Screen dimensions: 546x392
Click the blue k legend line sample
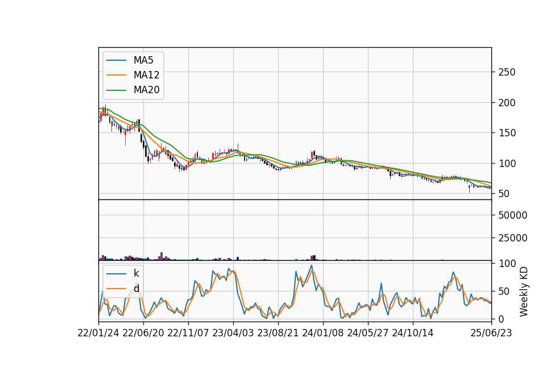pyautogui.click(x=116, y=273)
